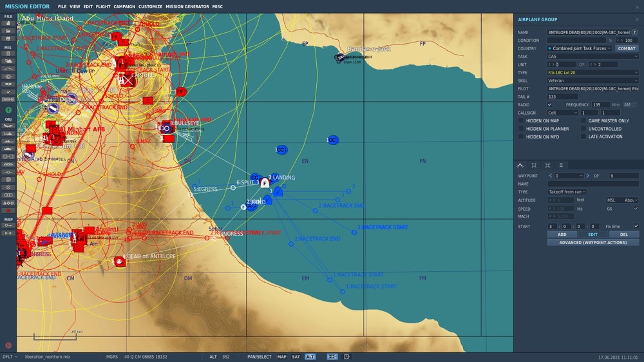The width and height of the screenshot is (644, 362).
Task: Open the WAYPOINT number dropdown
Action: click(x=569, y=176)
